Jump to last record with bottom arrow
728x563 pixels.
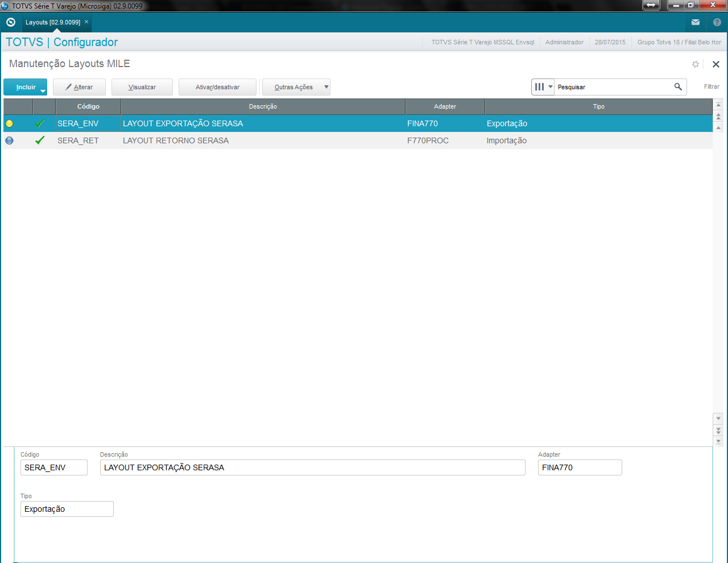[x=718, y=441]
